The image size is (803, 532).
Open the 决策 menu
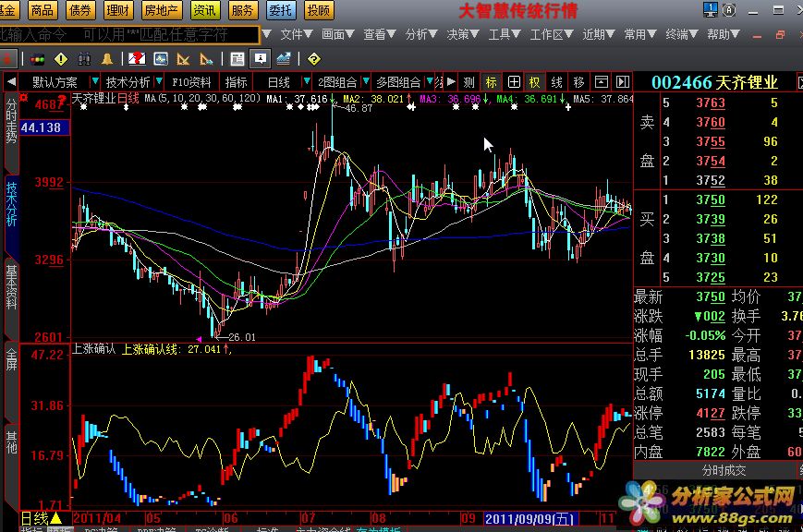(462, 34)
